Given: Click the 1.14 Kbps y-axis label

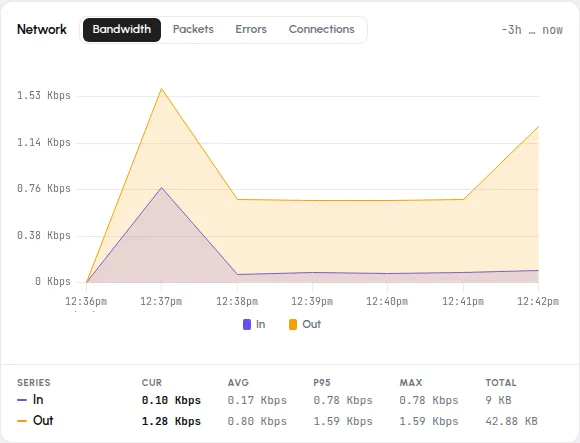Looking at the screenshot, I should pyautogui.click(x=44, y=142).
